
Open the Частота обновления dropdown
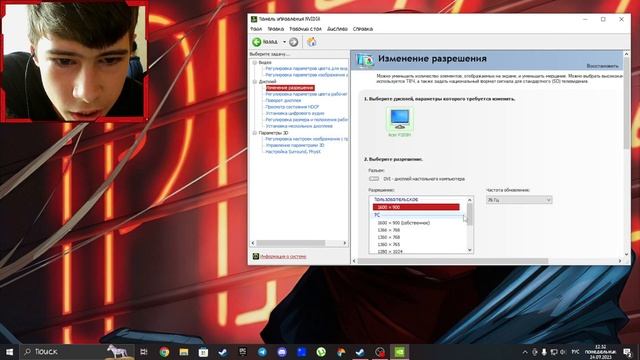tap(519, 200)
